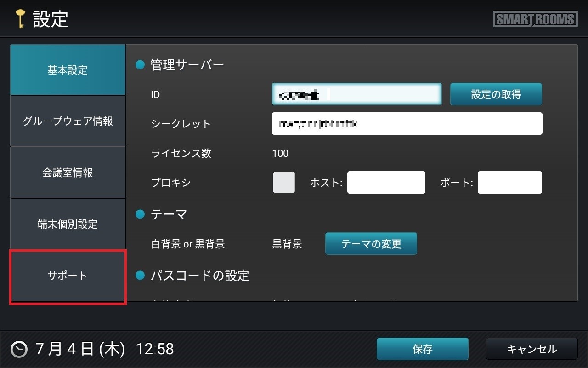Image resolution: width=588 pixels, height=368 pixels.
Task: Save settings with the 保存 button
Action: pos(422,349)
